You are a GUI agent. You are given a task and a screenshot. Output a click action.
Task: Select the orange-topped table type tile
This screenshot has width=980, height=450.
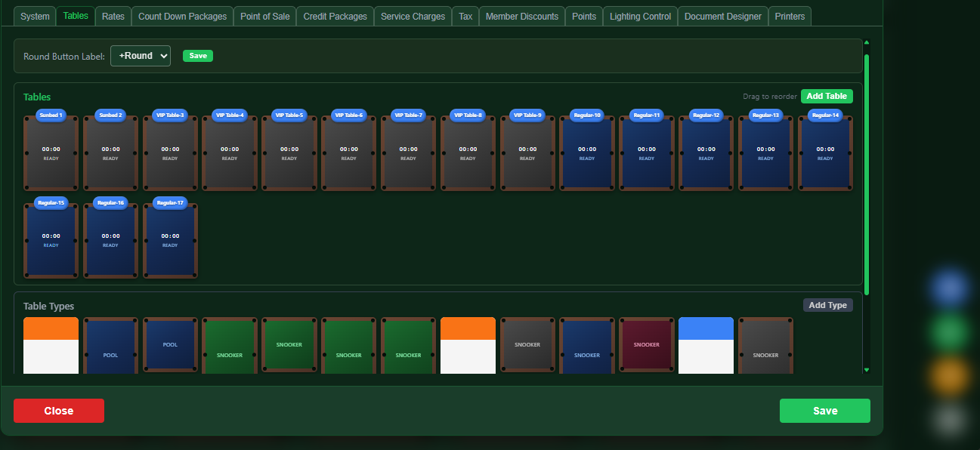[x=51, y=344]
